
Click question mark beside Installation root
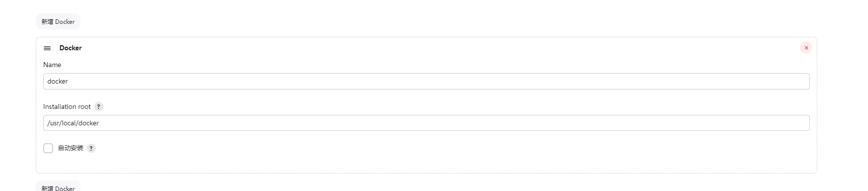99,106
